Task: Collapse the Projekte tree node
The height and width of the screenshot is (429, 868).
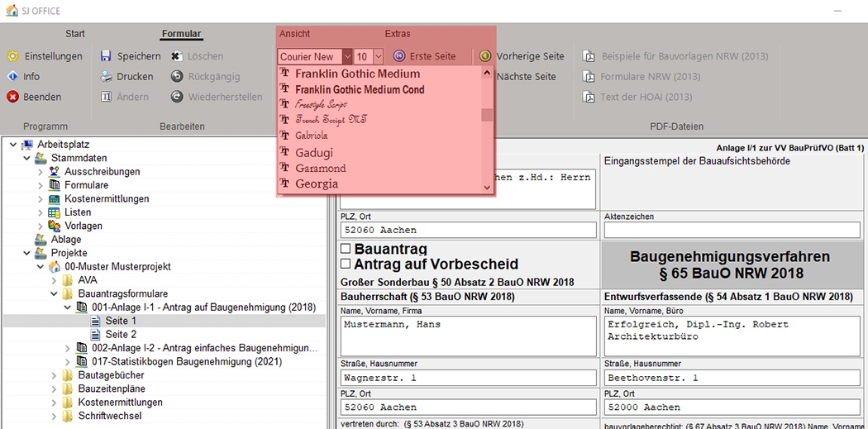Action: pyautogui.click(x=26, y=253)
